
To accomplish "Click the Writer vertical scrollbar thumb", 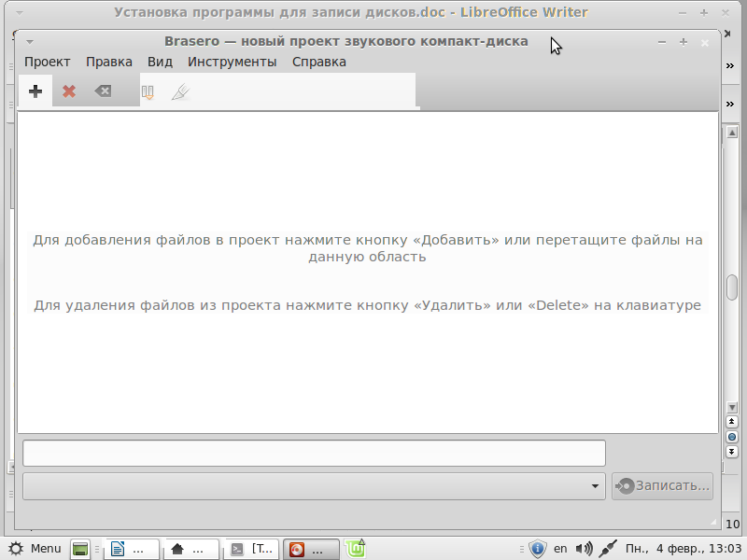I will [732, 287].
